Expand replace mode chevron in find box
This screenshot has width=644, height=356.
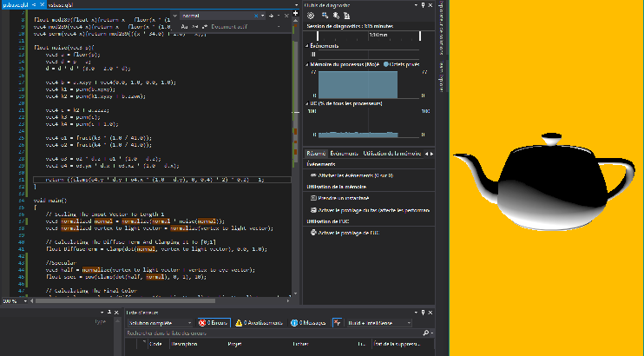[x=175, y=16]
